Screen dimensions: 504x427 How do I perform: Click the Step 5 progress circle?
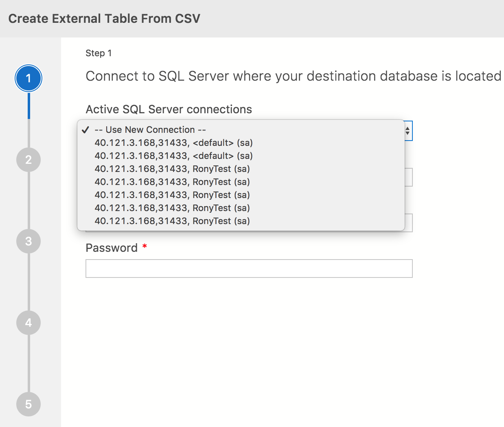(x=28, y=404)
